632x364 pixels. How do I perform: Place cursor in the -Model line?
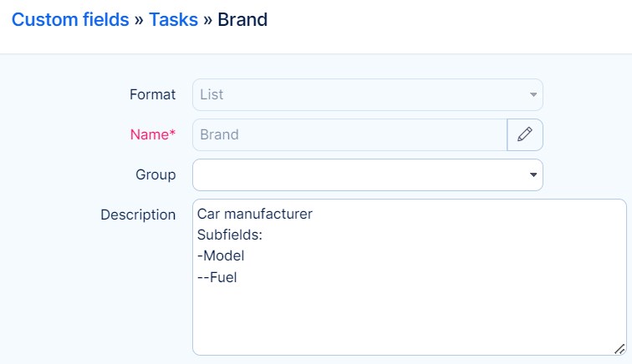221,256
